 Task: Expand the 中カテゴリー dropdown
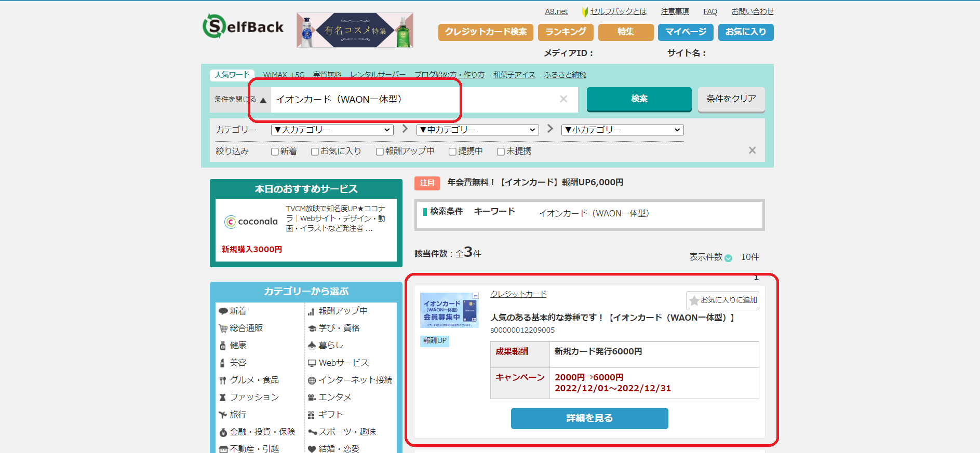click(x=478, y=130)
